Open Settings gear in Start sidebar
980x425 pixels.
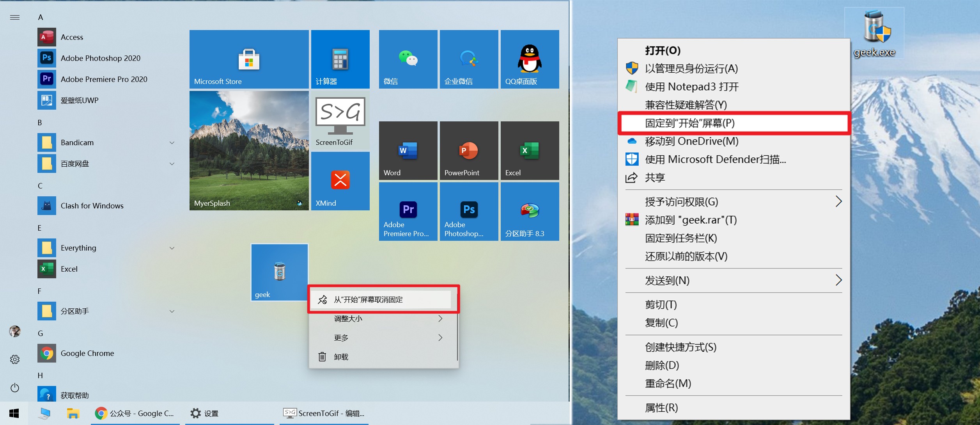[15, 359]
